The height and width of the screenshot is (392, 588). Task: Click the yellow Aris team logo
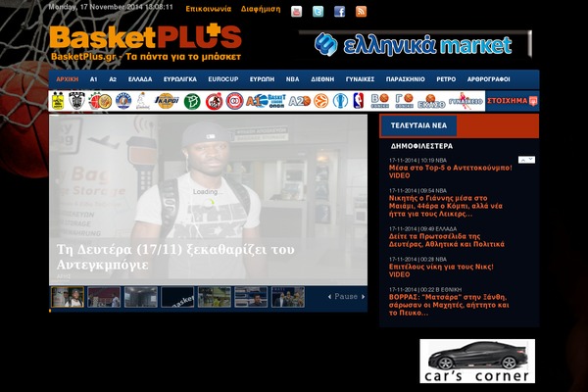58,101
